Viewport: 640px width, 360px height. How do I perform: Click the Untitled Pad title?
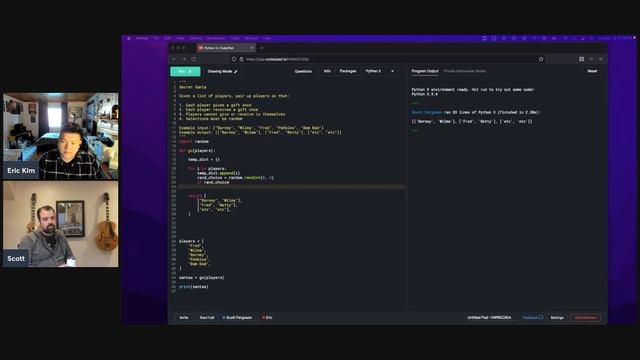pyautogui.click(x=489, y=318)
